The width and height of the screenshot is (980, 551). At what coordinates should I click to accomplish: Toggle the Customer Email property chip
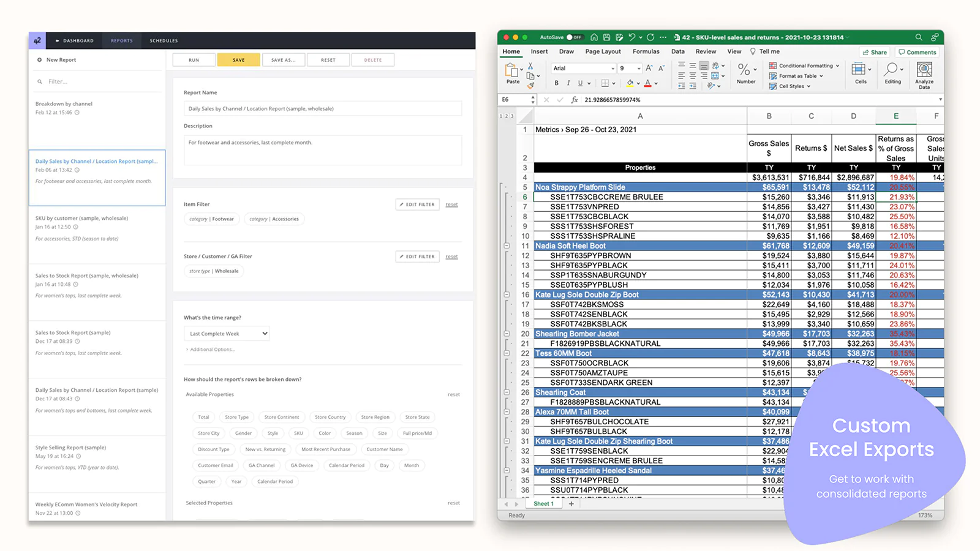[215, 465]
